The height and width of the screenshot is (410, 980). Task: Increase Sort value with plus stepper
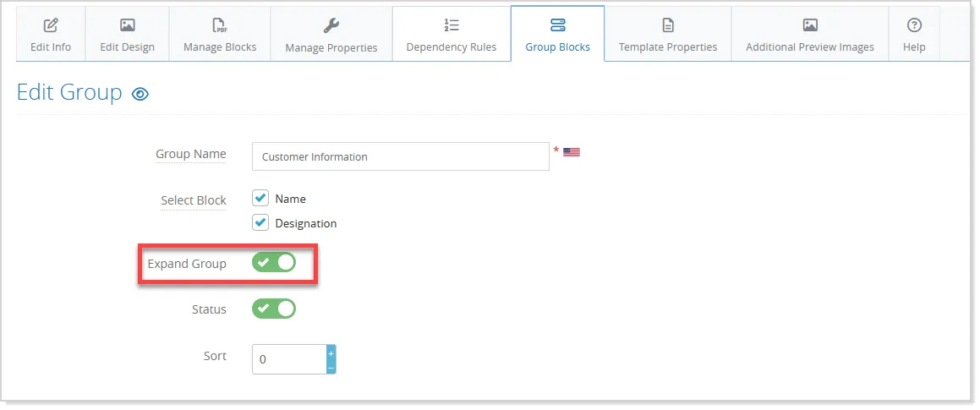331,353
